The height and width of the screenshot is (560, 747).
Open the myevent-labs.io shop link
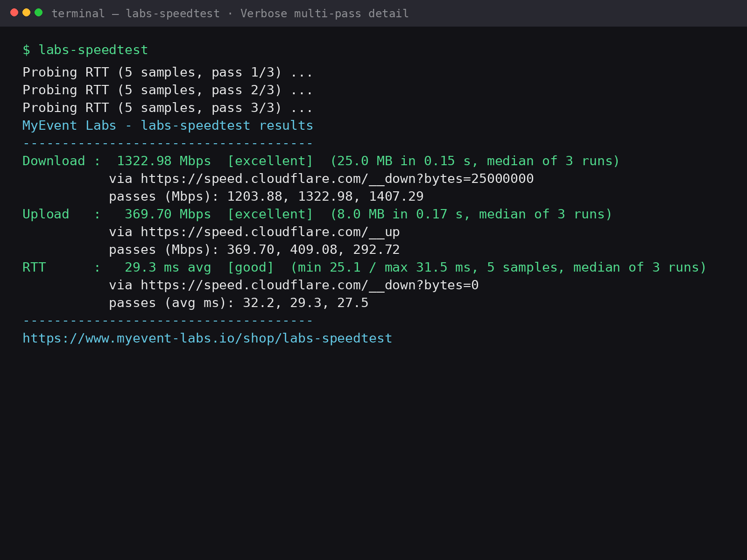(x=207, y=338)
